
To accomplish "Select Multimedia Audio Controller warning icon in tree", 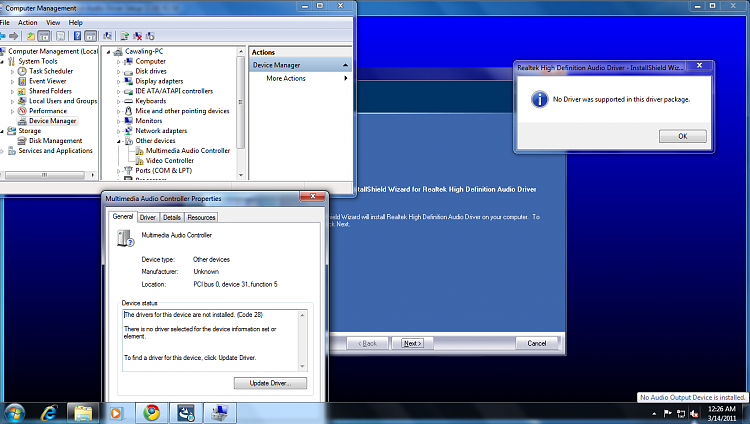I will click(x=139, y=151).
